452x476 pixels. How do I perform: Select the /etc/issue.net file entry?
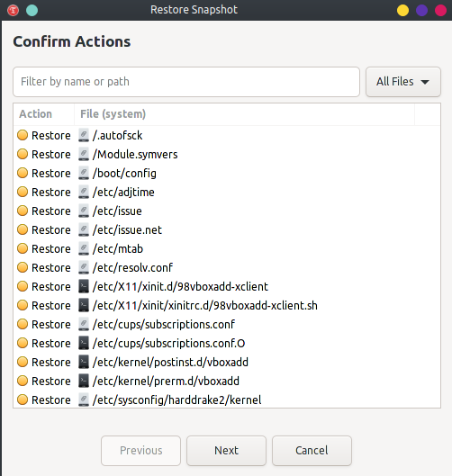point(227,229)
